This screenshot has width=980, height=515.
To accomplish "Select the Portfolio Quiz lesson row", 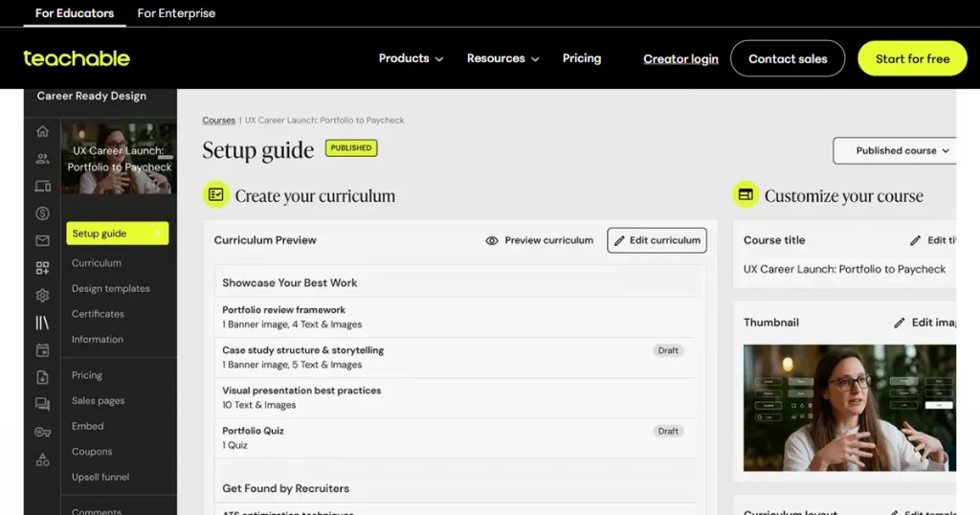I will point(455,437).
